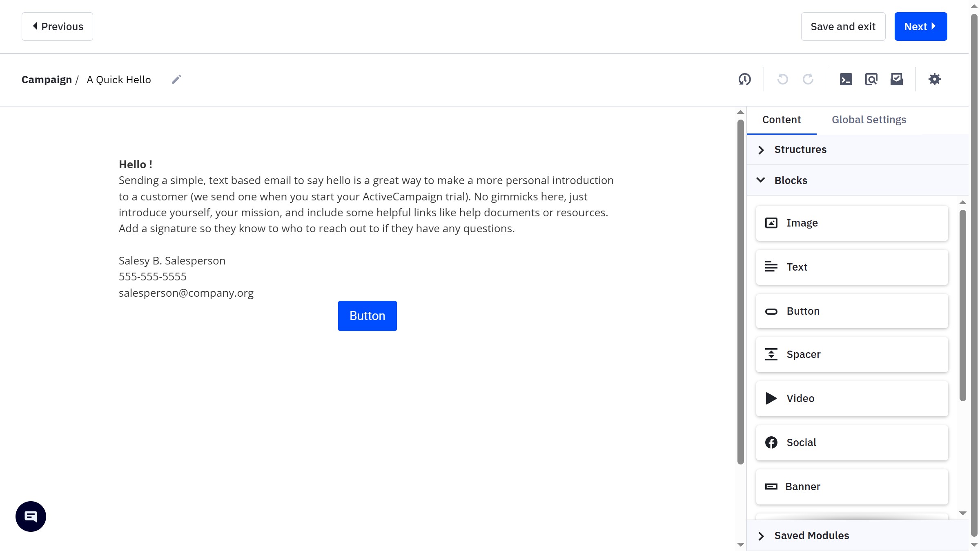Open the settings gear icon
Viewport: 980px width, 551px height.
[934, 79]
